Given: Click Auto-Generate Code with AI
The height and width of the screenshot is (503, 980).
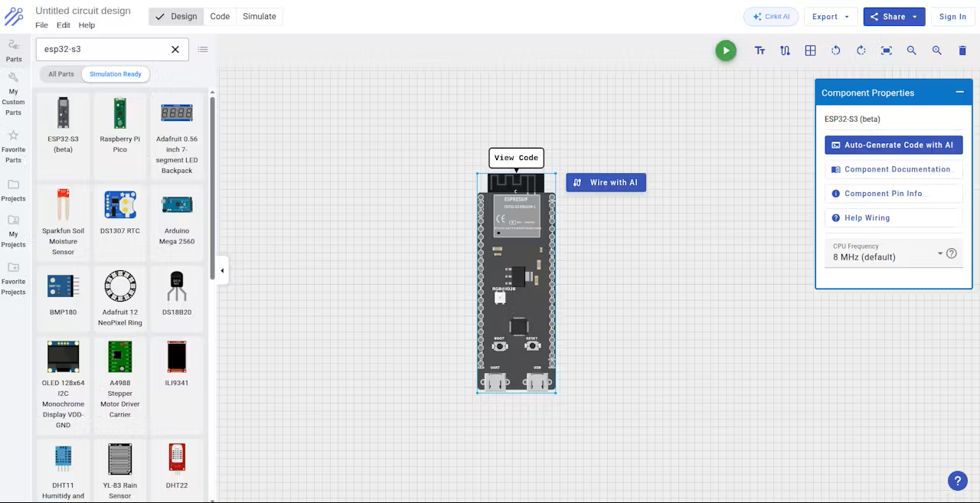Looking at the screenshot, I should (x=893, y=145).
